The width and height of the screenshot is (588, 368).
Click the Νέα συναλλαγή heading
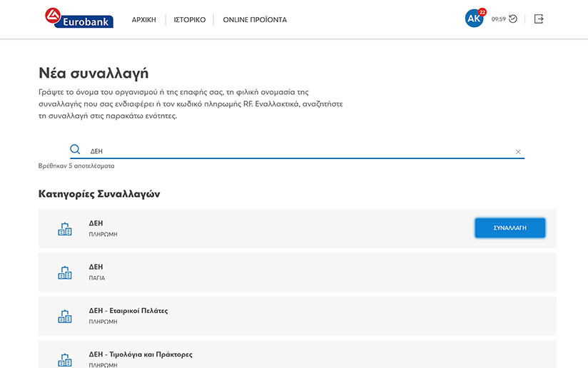[93, 73]
